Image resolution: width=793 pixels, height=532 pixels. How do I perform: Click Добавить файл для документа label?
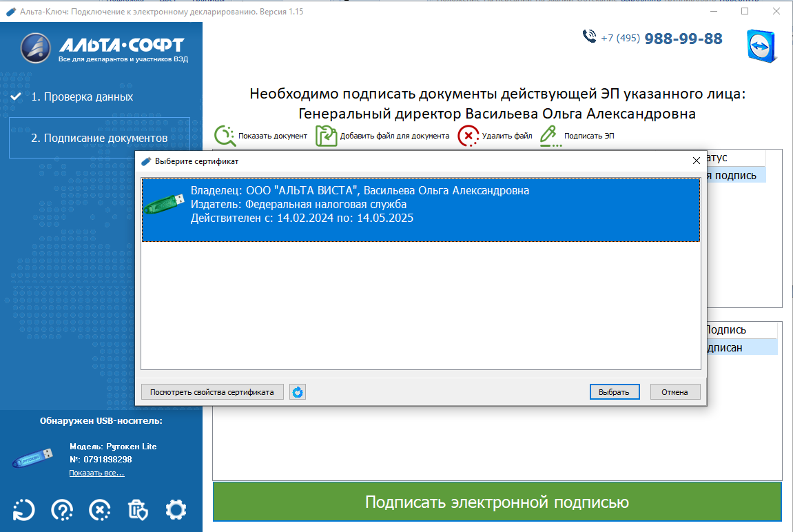[395, 136]
